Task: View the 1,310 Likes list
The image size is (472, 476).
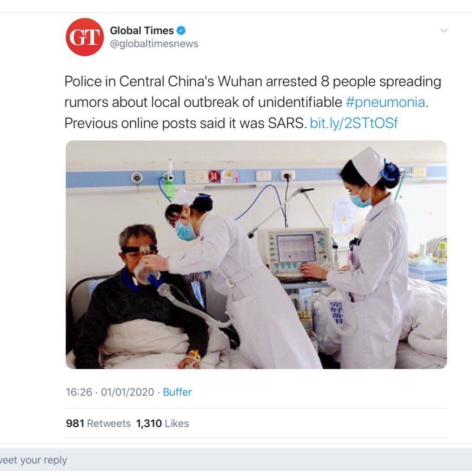Action: (x=162, y=423)
